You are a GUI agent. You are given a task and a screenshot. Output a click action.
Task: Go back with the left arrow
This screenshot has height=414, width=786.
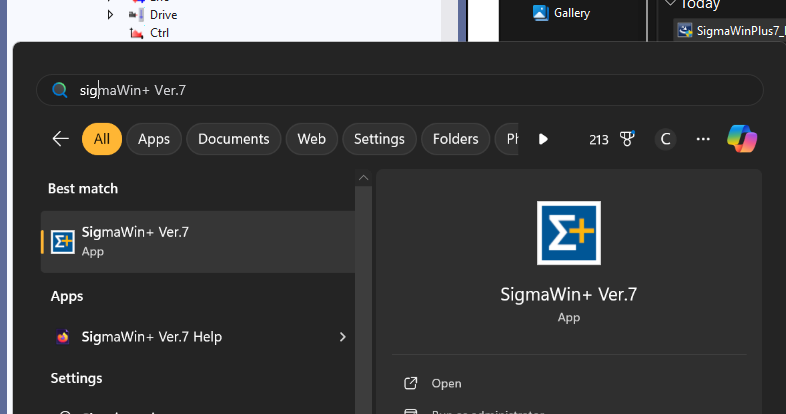point(61,139)
